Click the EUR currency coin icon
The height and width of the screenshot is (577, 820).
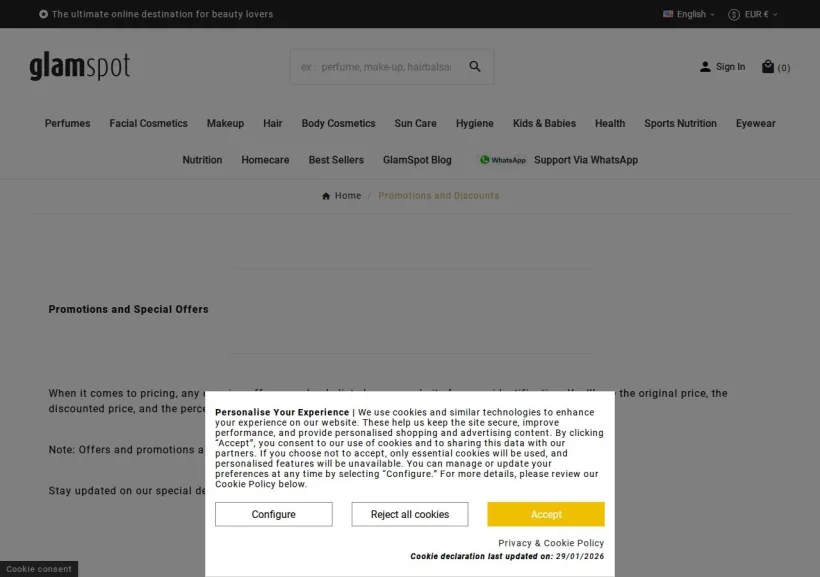tap(733, 15)
